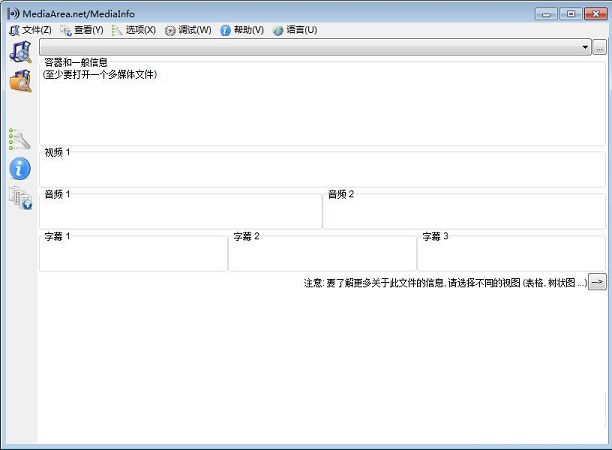Minimize the MediaInfo window

546,14
